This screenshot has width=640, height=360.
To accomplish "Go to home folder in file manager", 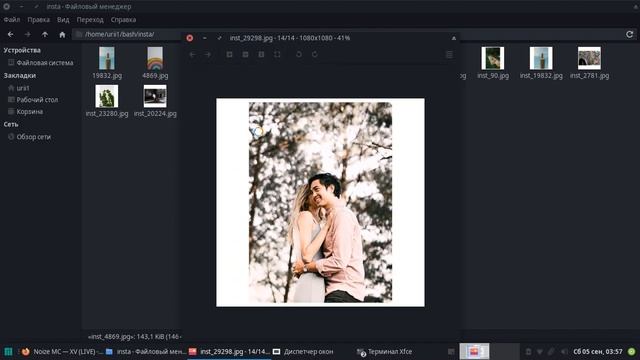I will pos(62,35).
